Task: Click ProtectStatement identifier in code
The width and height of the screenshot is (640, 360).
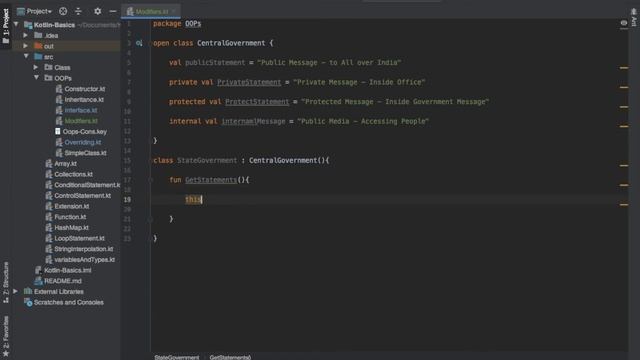Action: [x=257, y=102]
